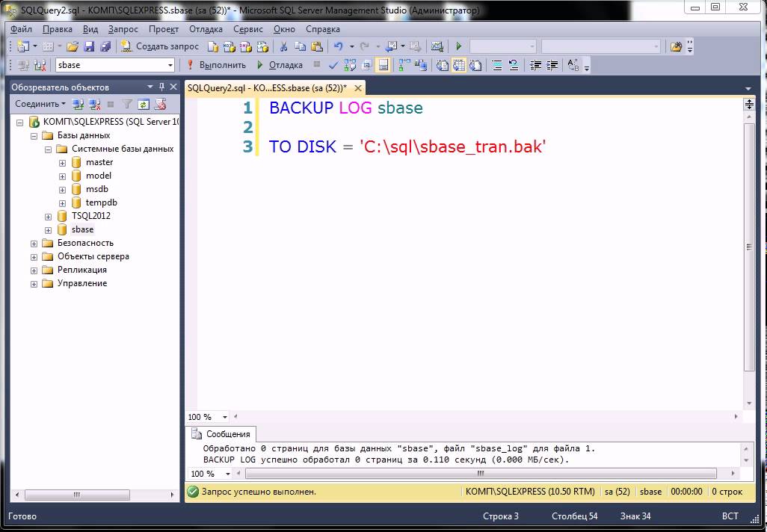Click the Object Explorer filter icon
This screenshot has width=767, height=532.
coord(127,104)
